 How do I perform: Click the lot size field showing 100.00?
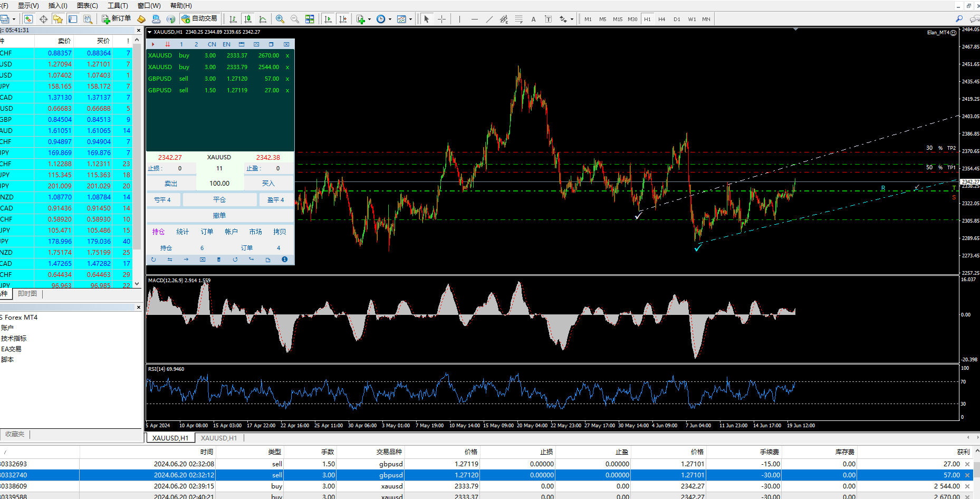point(219,184)
